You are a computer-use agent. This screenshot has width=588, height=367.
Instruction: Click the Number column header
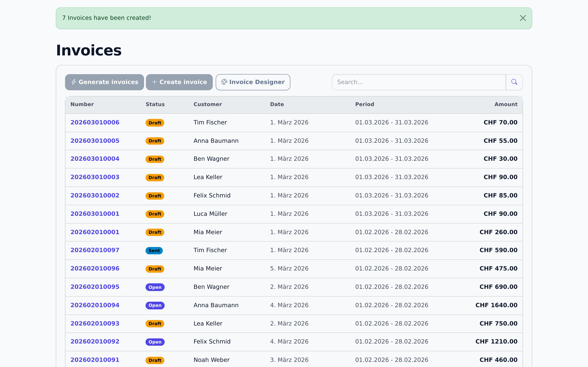click(82, 104)
